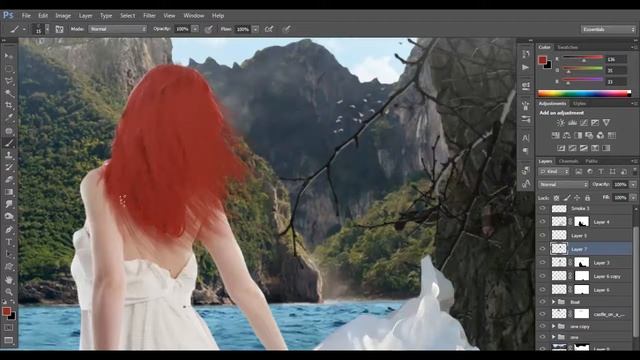The width and height of the screenshot is (640, 360).
Task: Select the Pen tool
Action: (9, 229)
